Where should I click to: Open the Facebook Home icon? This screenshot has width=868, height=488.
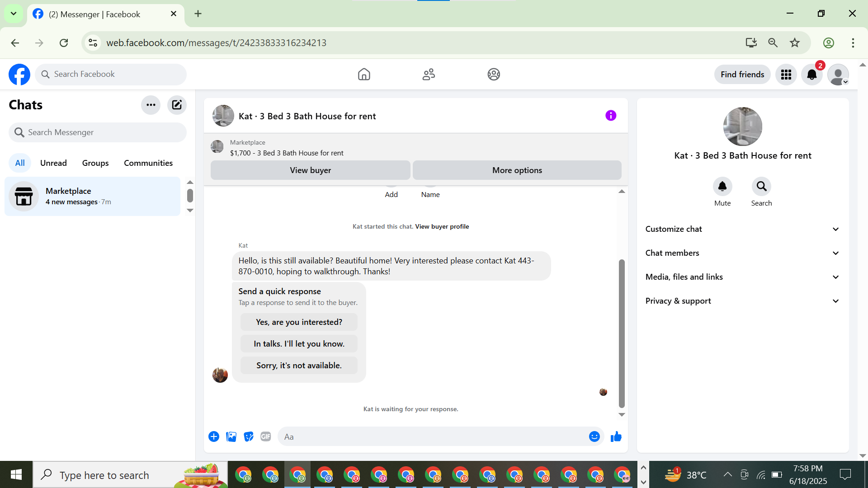point(364,75)
